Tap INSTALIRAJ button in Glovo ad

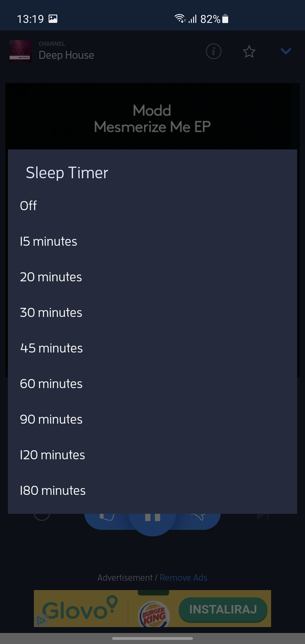tap(223, 609)
